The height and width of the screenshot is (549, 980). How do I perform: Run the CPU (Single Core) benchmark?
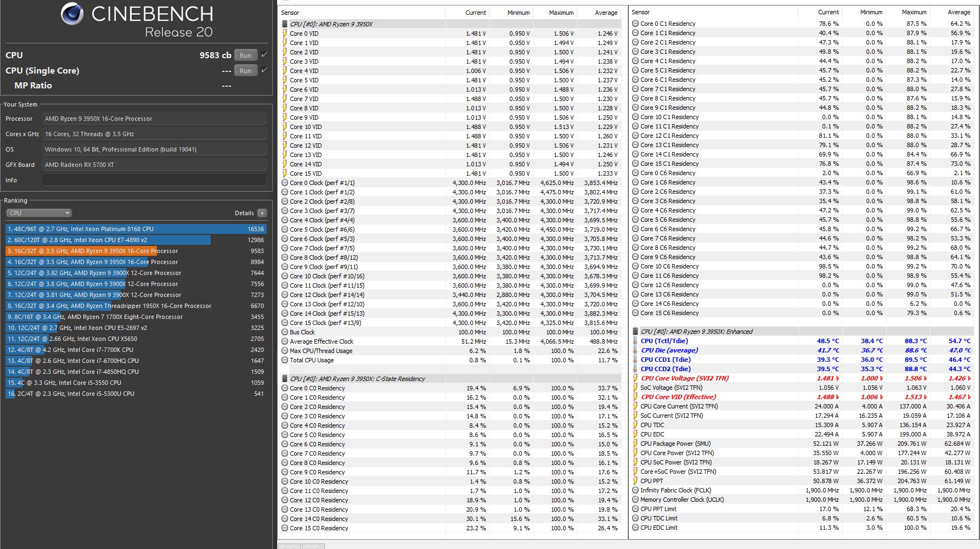(x=246, y=70)
